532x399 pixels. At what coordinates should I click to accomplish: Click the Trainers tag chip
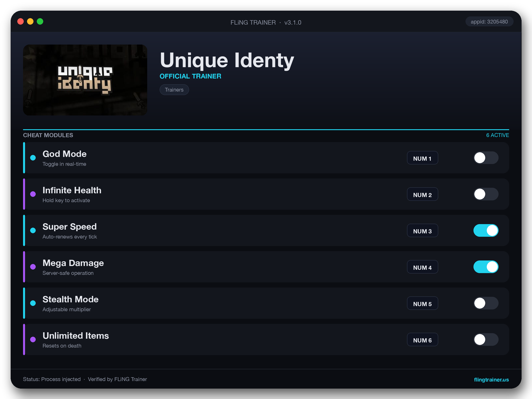(x=174, y=90)
